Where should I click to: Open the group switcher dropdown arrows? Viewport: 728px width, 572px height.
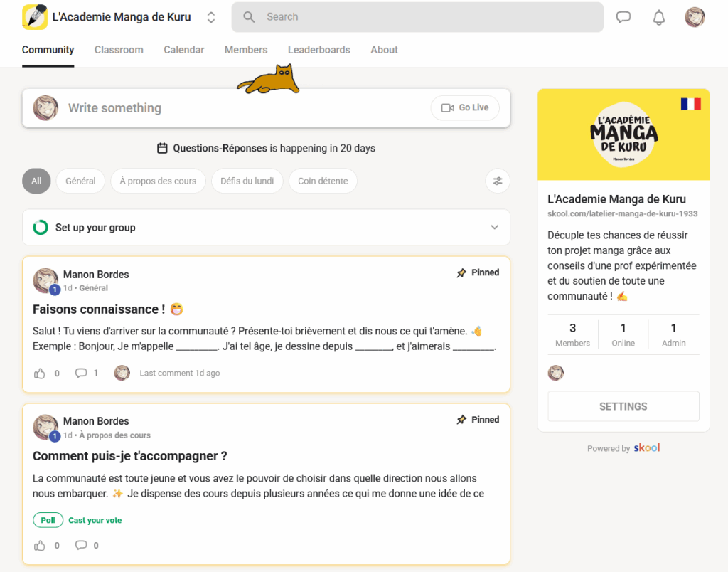click(x=210, y=17)
